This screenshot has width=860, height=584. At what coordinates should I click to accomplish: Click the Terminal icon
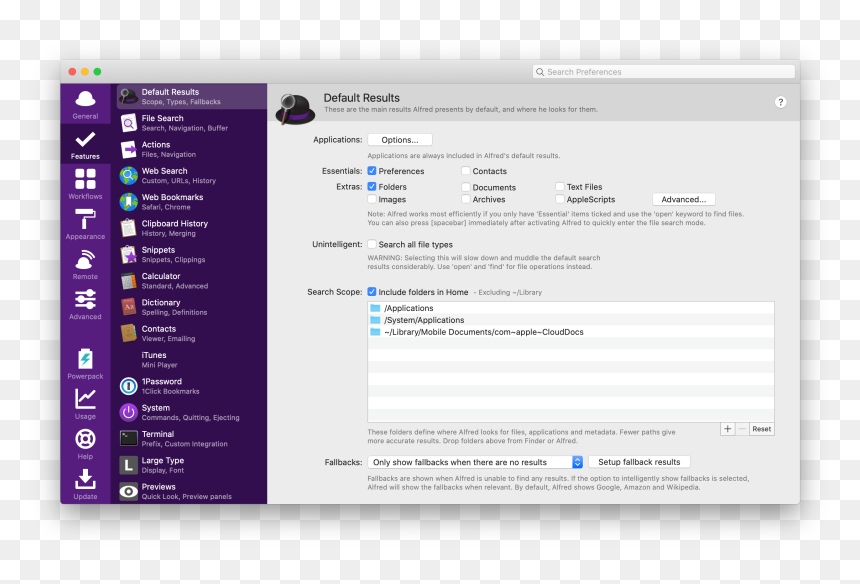click(128, 439)
